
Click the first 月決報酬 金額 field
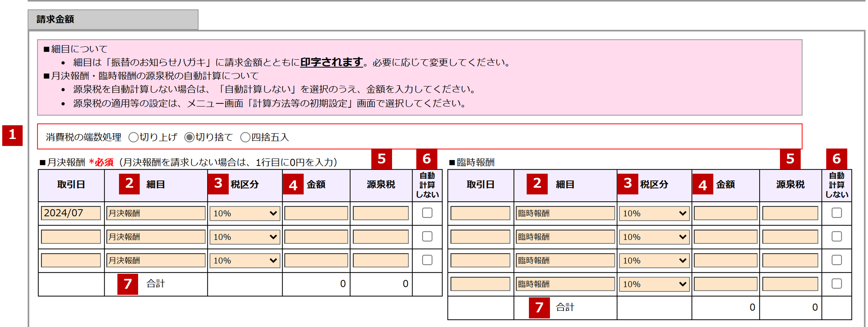click(315, 213)
